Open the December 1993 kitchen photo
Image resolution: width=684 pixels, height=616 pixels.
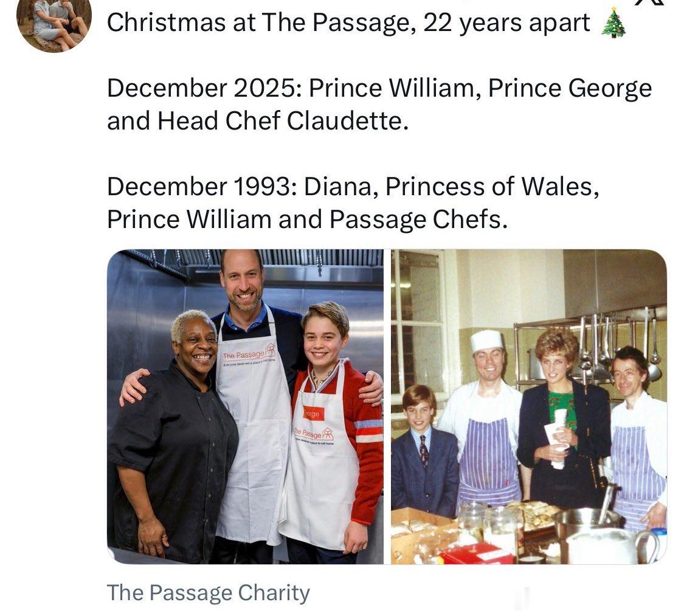(529, 407)
